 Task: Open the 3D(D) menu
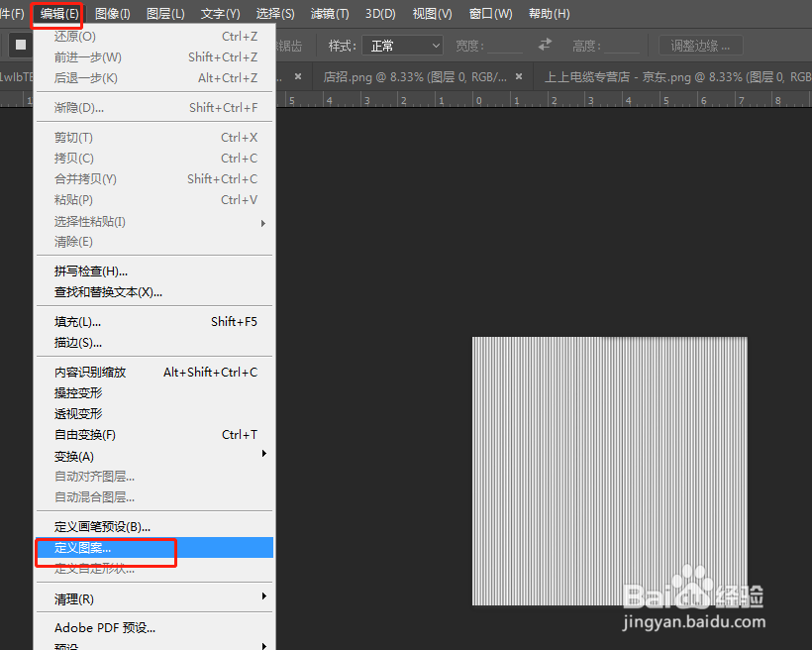point(380,13)
